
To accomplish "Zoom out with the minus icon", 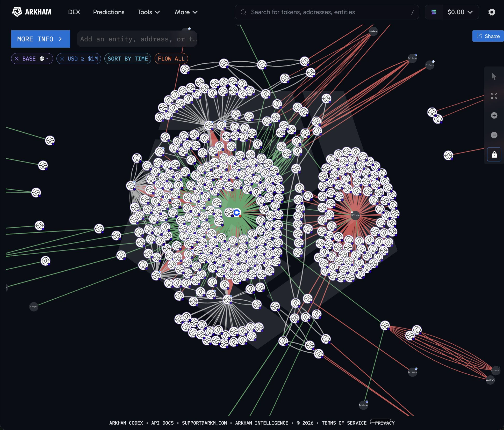I will (494, 135).
